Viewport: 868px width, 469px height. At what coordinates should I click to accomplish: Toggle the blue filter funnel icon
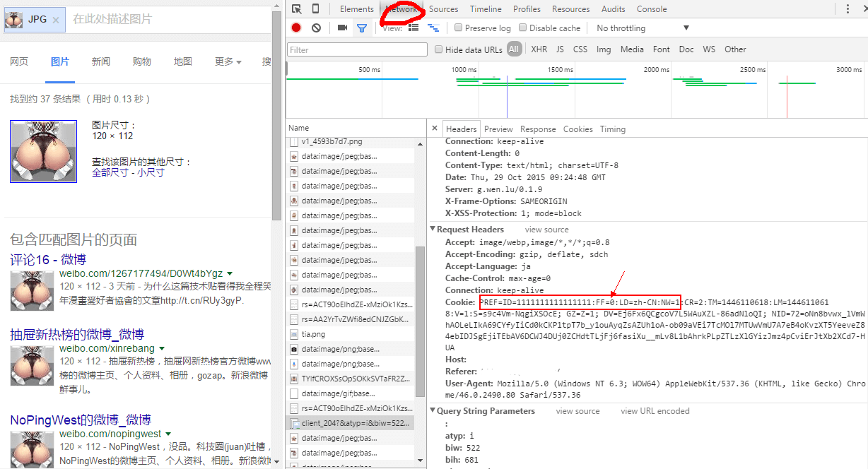coord(362,28)
